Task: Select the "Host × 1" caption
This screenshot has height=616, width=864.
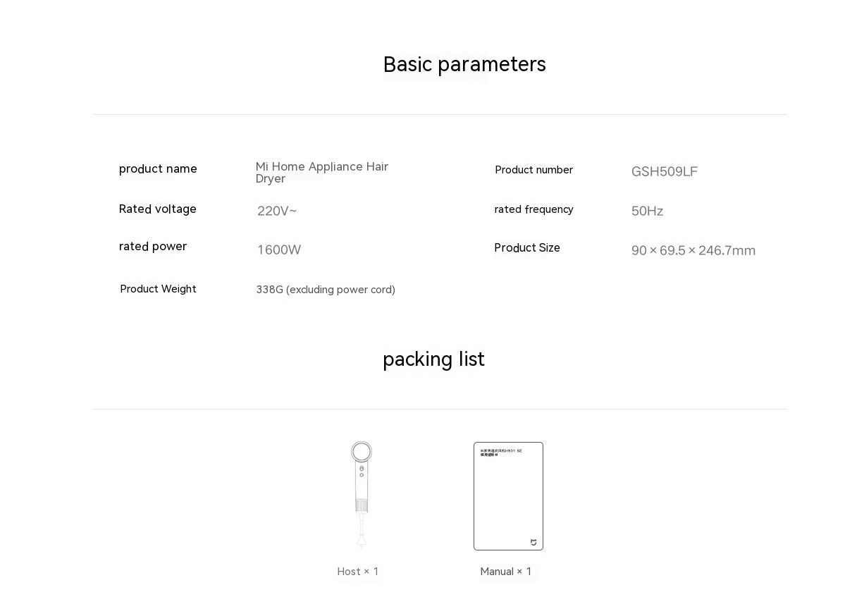Action: [358, 572]
